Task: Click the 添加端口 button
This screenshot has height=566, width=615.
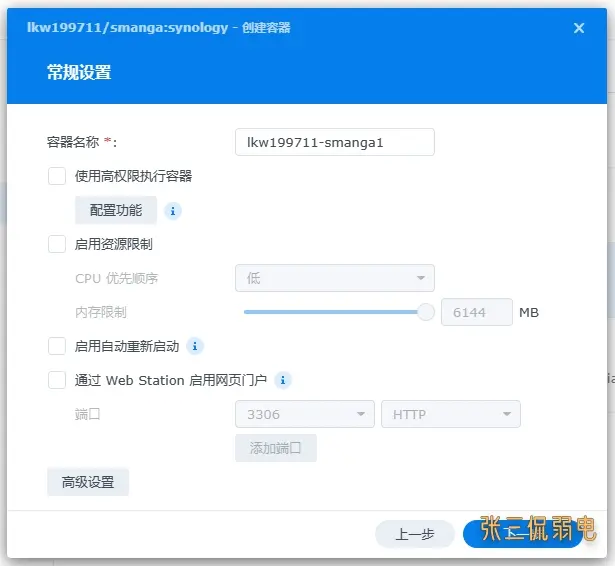Action: tap(276, 448)
